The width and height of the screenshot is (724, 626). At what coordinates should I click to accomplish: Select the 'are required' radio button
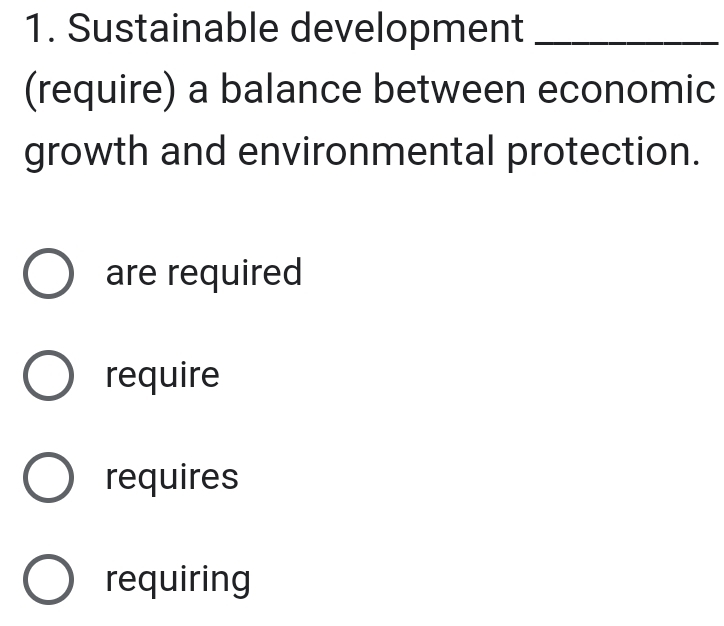coord(48,273)
